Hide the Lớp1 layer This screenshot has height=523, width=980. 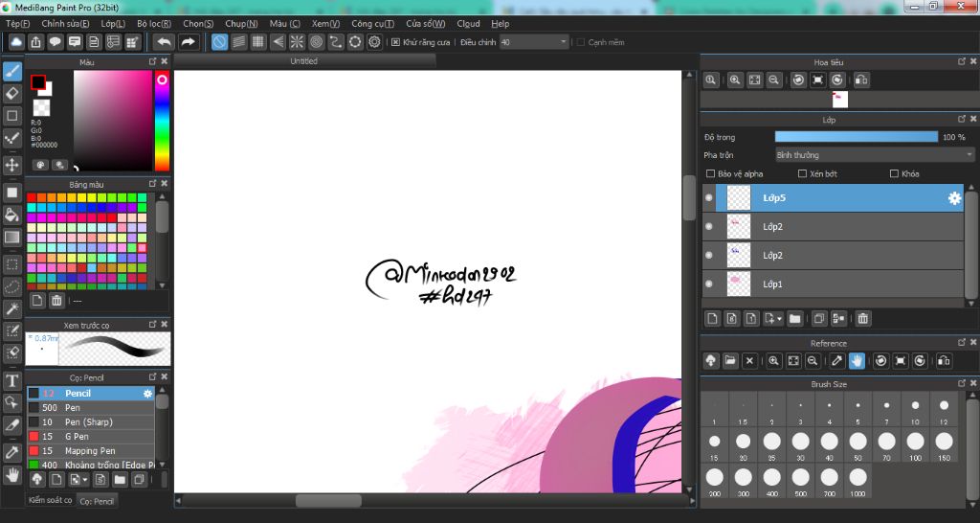coord(709,284)
